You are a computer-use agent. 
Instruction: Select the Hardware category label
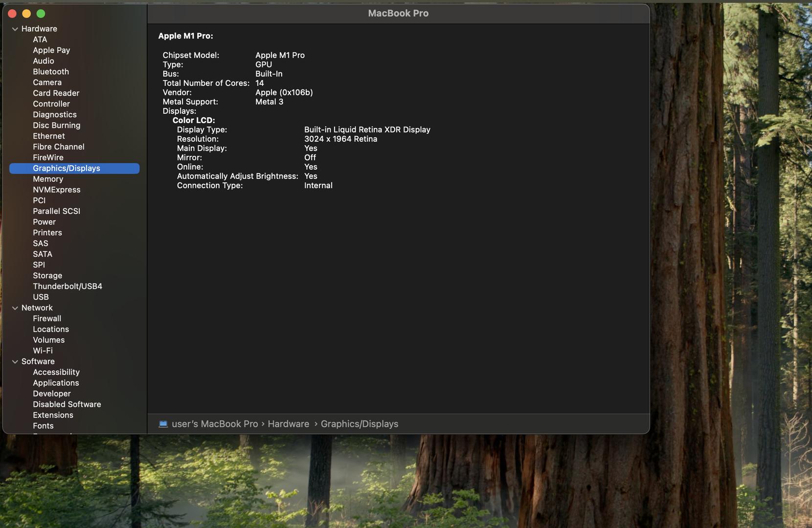(x=39, y=29)
